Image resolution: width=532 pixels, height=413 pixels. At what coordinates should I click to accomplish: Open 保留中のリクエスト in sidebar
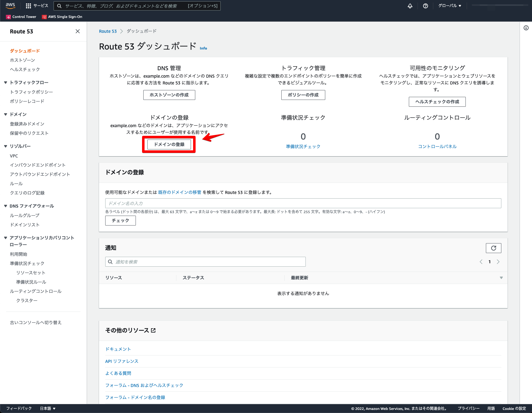(29, 133)
